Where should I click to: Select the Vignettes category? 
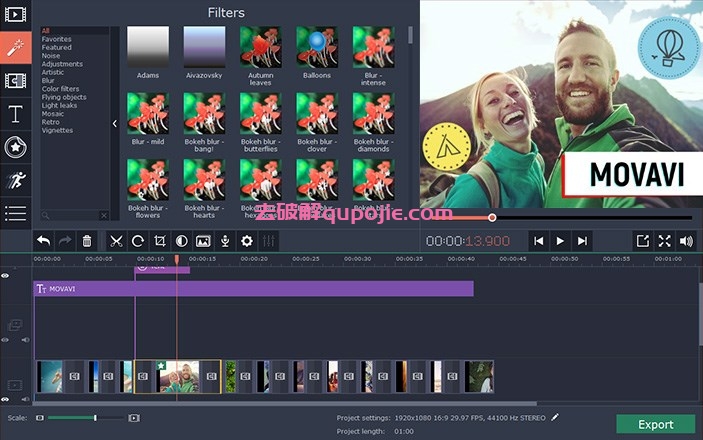(57, 130)
